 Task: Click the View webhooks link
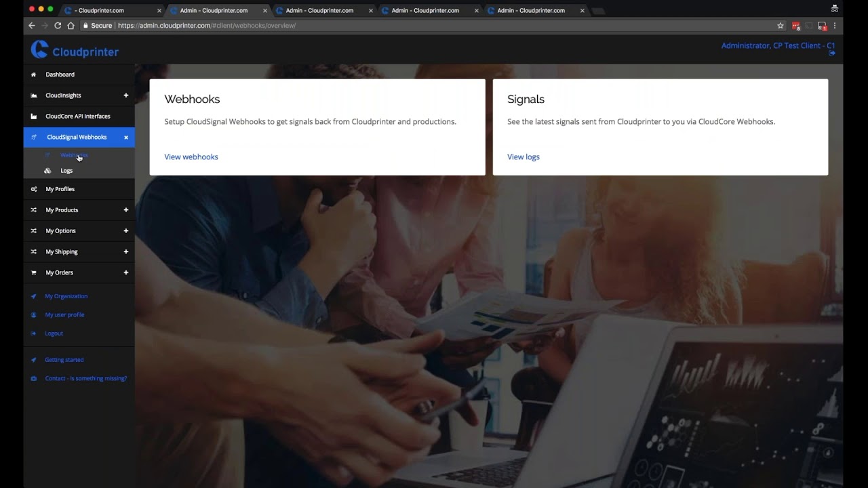pyautogui.click(x=191, y=157)
